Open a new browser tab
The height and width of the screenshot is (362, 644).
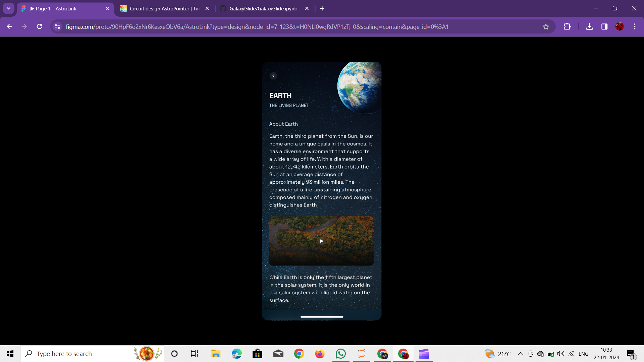(322, 8)
